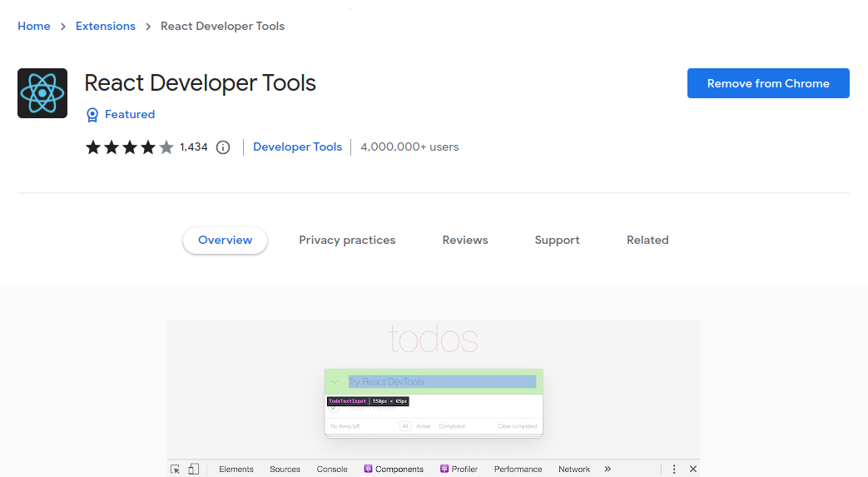This screenshot has width=868, height=477.
Task: Select the inspect element picker icon in preview
Action: click(x=175, y=470)
